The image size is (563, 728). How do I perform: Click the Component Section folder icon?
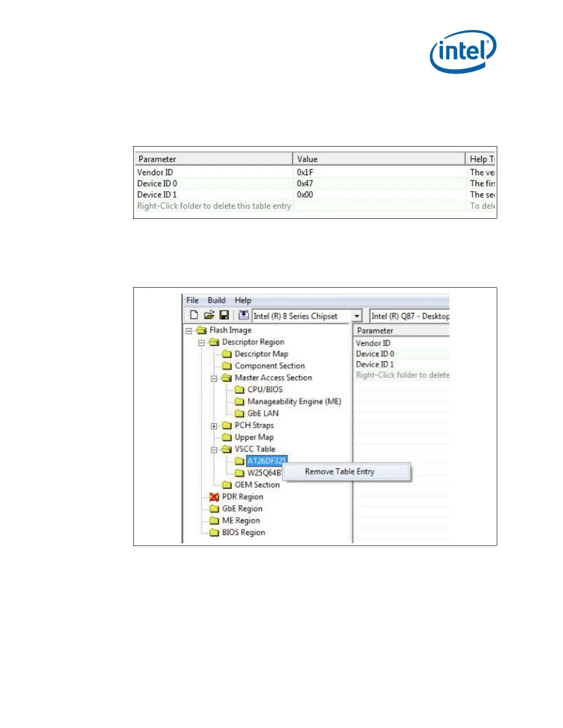[227, 366]
